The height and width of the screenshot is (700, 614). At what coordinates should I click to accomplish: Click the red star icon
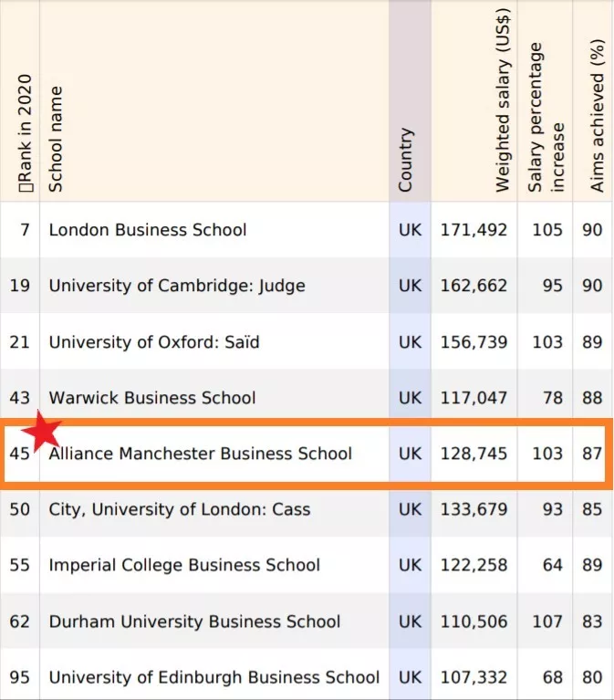[x=40, y=430]
